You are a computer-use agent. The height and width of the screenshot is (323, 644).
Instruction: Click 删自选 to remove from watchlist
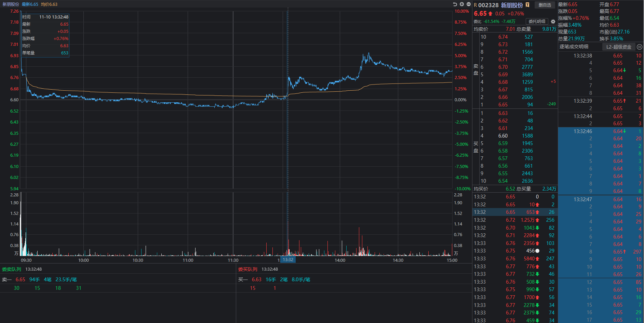pyautogui.click(x=545, y=5)
